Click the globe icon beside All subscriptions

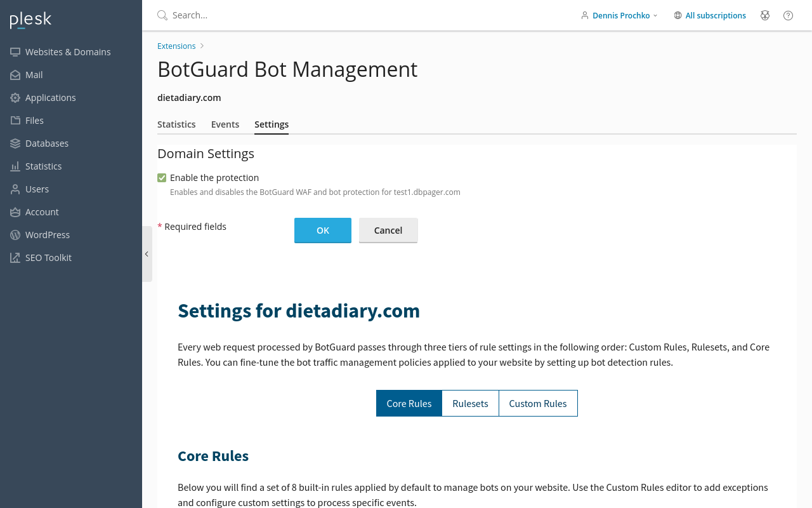point(678,15)
